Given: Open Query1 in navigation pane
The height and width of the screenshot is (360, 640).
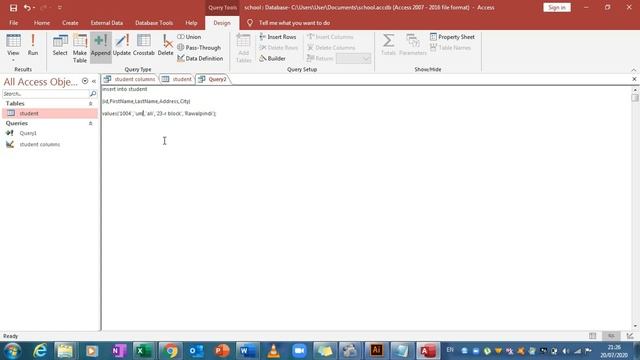Looking at the screenshot, I should (28, 133).
